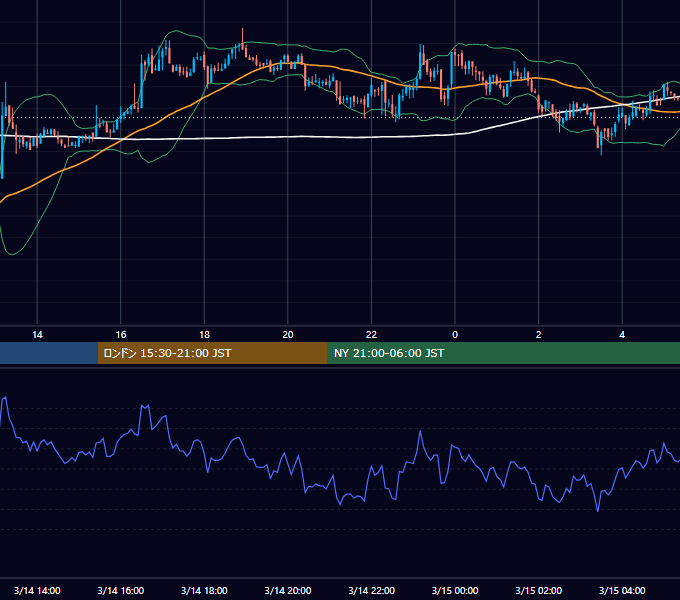Click the 2 hour axis label

point(539,335)
